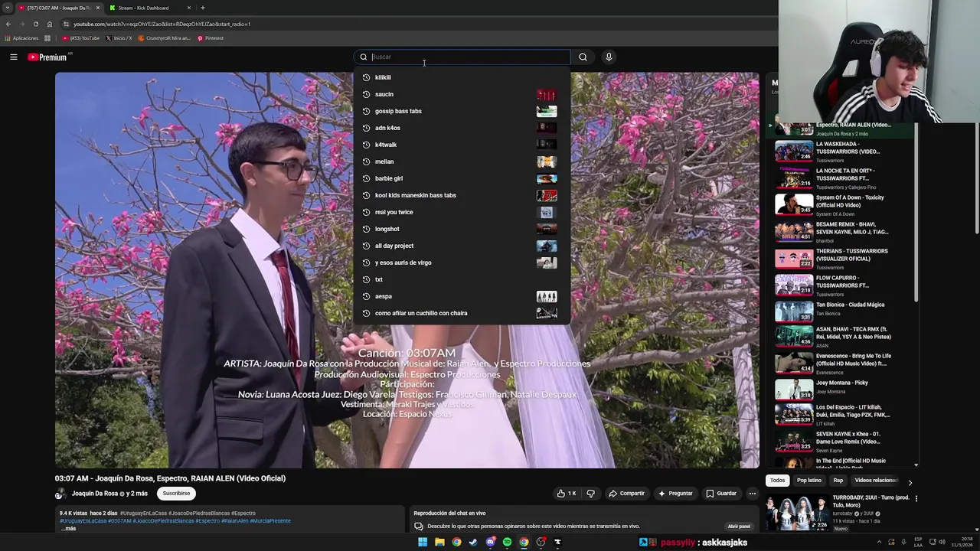Expand description with '...más'
Image resolution: width=980 pixels, height=551 pixels.
tap(68, 529)
